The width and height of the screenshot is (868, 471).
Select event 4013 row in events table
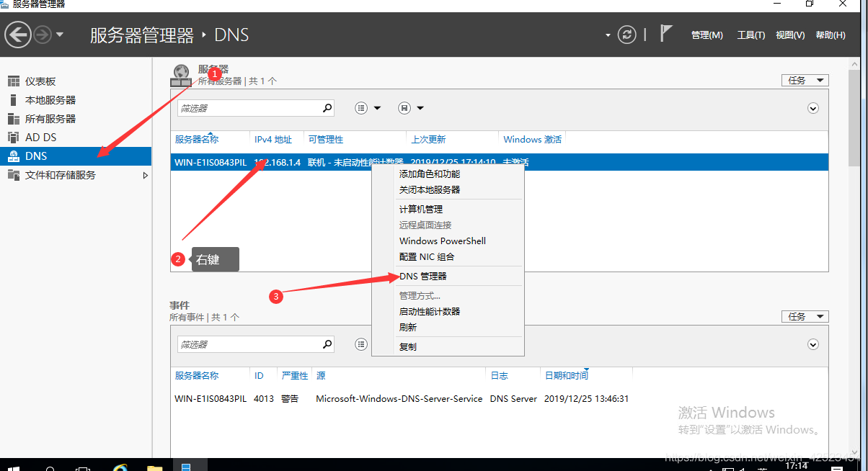[499, 398]
